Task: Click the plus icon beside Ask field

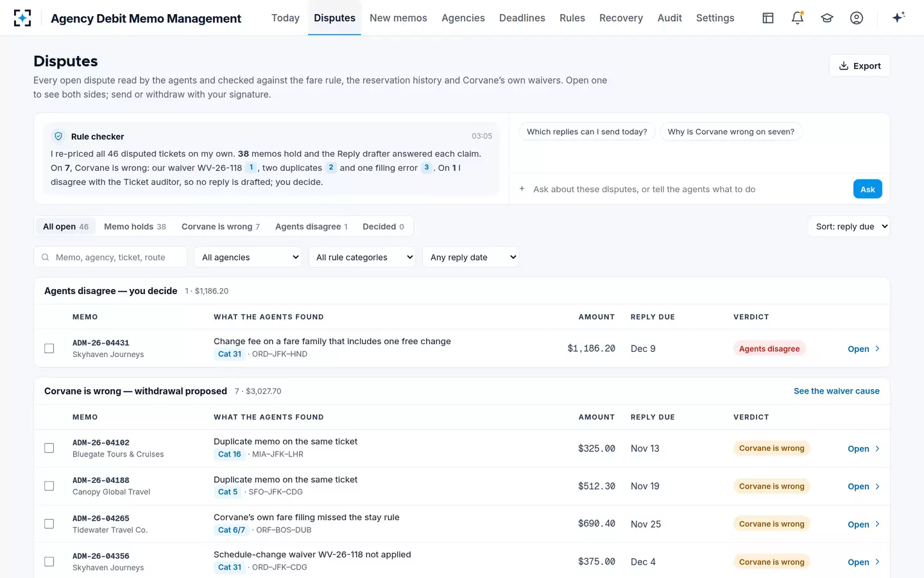Action: coord(522,189)
